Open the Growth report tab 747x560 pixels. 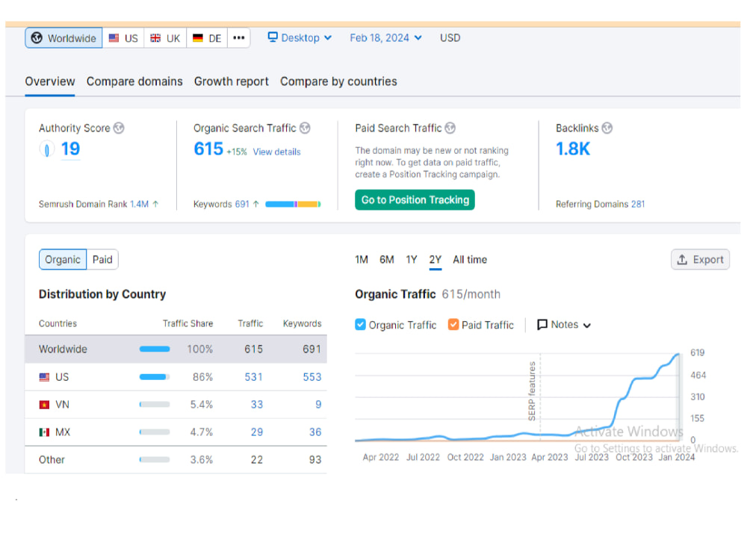pyautogui.click(x=231, y=81)
